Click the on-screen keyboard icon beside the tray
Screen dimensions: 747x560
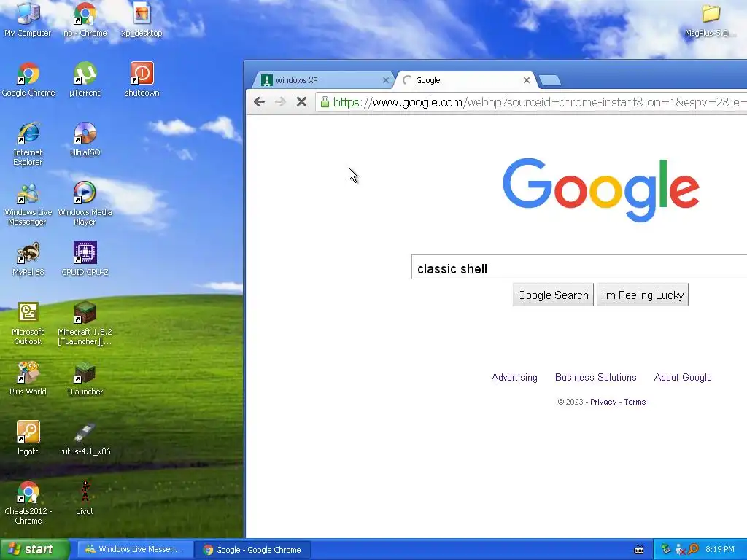639,550
